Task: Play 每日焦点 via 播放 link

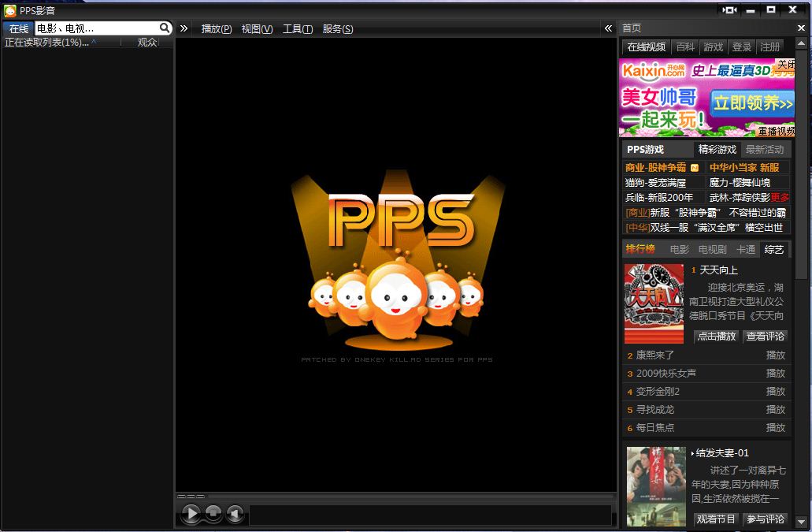Action: pyautogui.click(x=775, y=428)
